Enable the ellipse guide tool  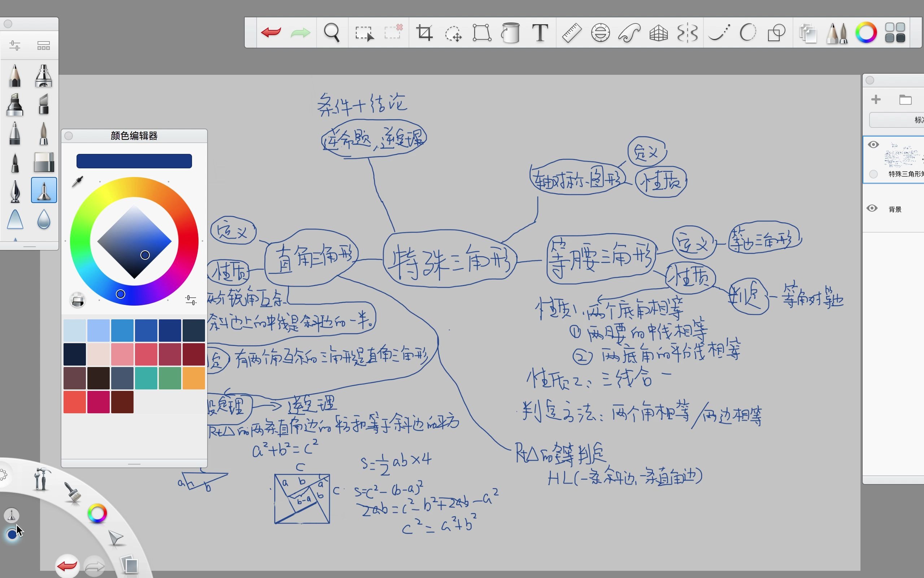[600, 33]
